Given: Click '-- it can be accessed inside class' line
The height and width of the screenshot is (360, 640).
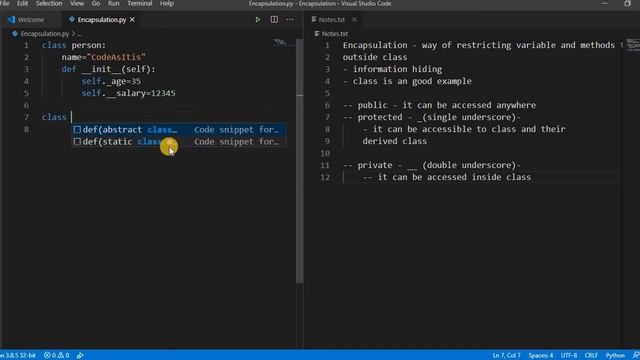Looking at the screenshot, I should tap(447, 177).
